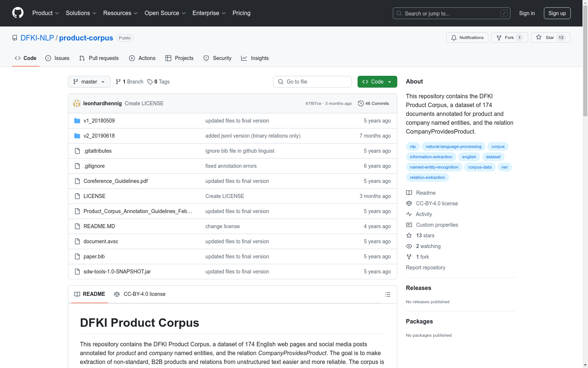
Task: Click the commit history clock icon
Action: click(361, 103)
